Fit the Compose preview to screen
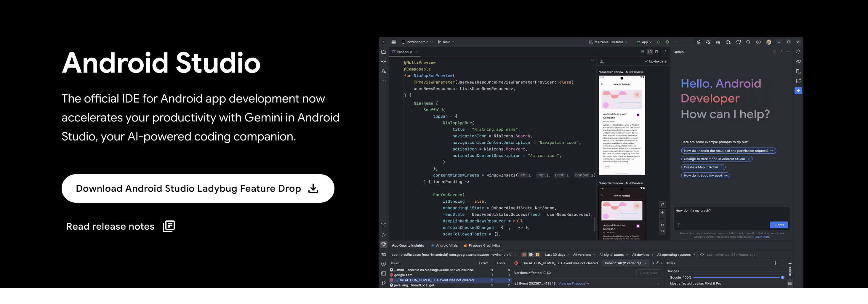Viewport: 868px width, 304px height. [662, 232]
